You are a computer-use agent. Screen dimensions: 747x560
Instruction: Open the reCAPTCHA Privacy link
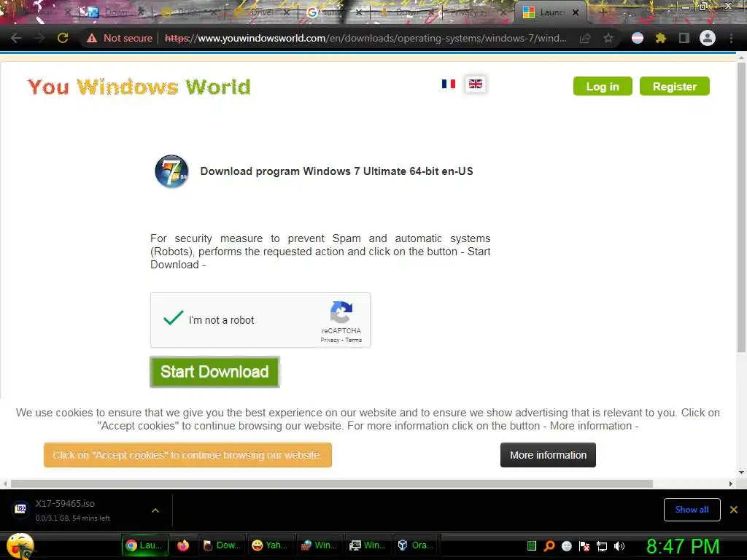click(330, 340)
